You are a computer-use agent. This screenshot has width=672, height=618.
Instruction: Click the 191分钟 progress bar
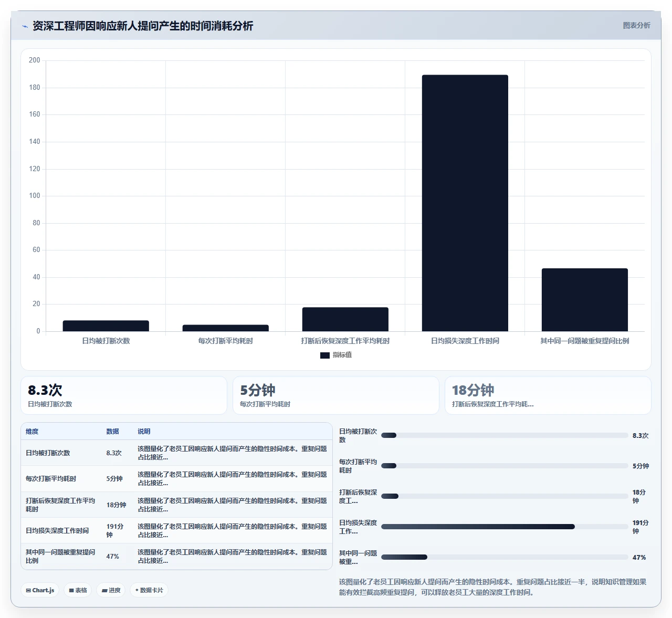(505, 527)
